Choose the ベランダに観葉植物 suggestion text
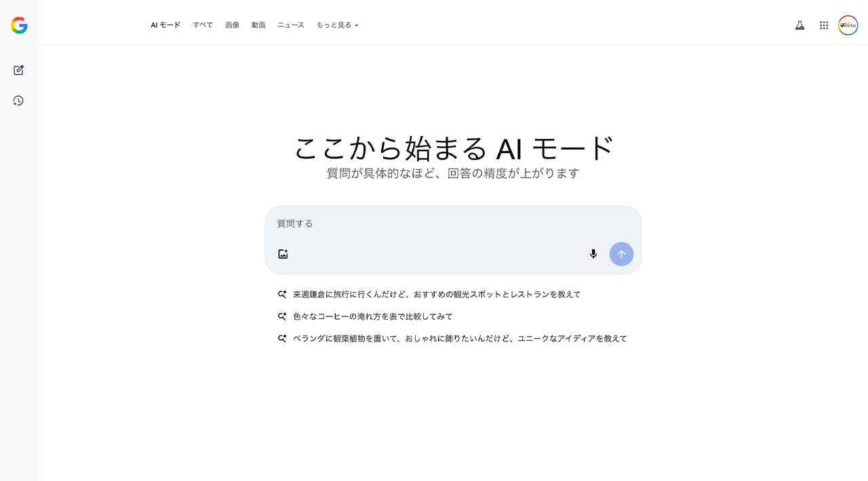 (460, 339)
